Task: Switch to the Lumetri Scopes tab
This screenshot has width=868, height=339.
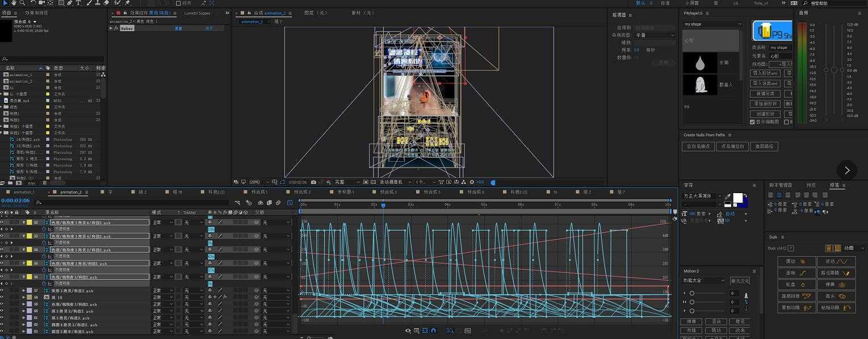Action: [196, 13]
